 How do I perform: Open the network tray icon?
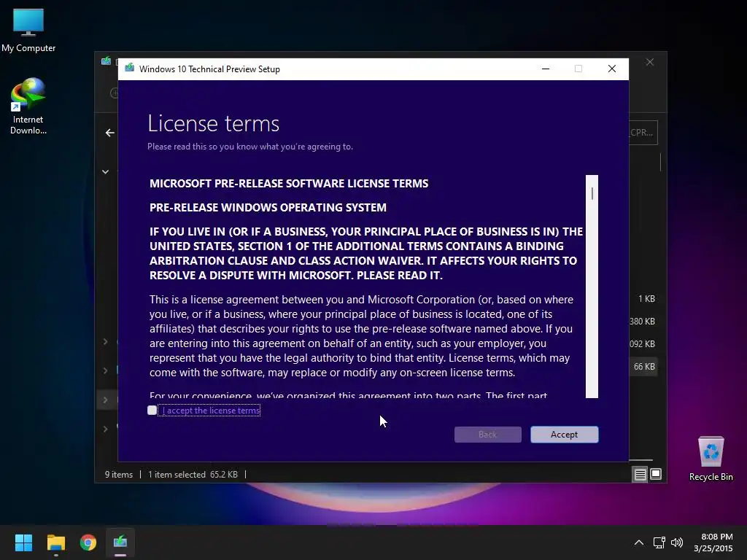(659, 542)
